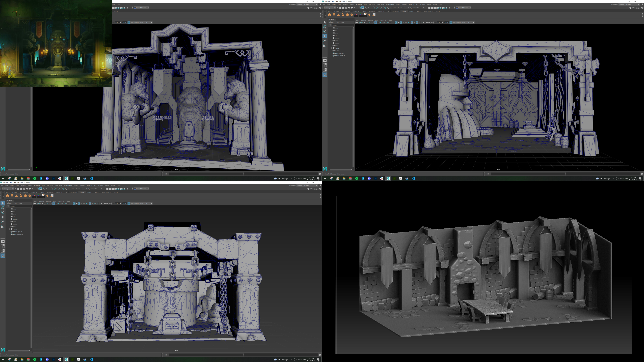Screen dimensions: 644x362
Task: Open Spotify from the bottom-left Windows taskbar
Action: pyautogui.click(x=35, y=359)
